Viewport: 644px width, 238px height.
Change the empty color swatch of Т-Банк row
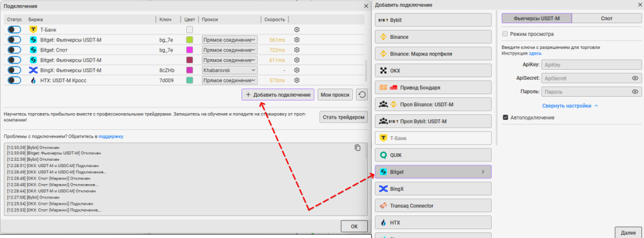click(189, 30)
